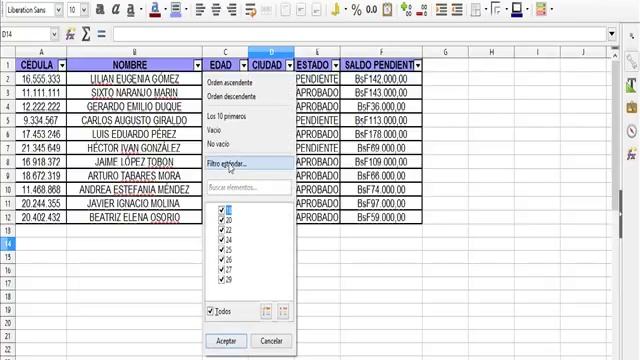Choose Orden ascendente
Screen dimensions: 640x360
[x=229, y=83]
